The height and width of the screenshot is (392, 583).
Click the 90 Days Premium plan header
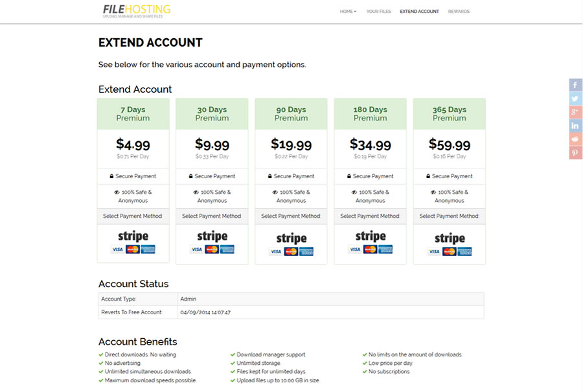[291, 114]
